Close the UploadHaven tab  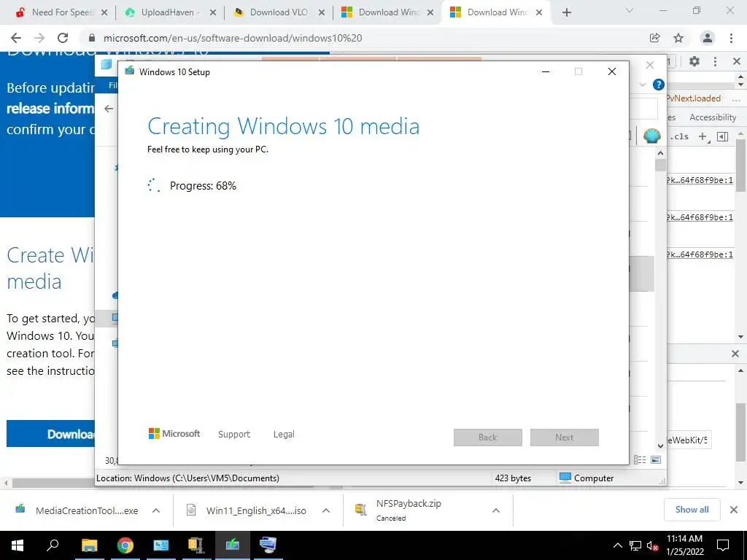(213, 12)
